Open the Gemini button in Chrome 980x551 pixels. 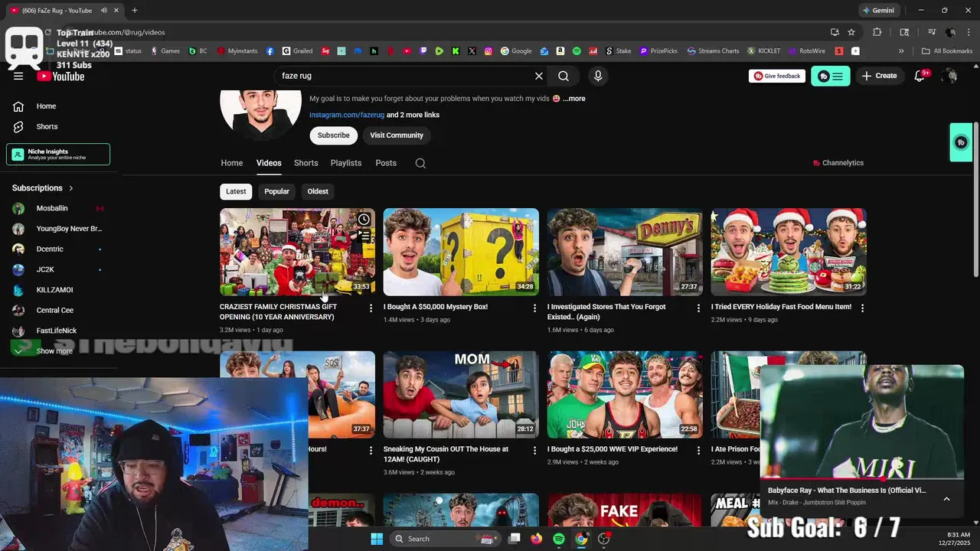[x=878, y=11]
